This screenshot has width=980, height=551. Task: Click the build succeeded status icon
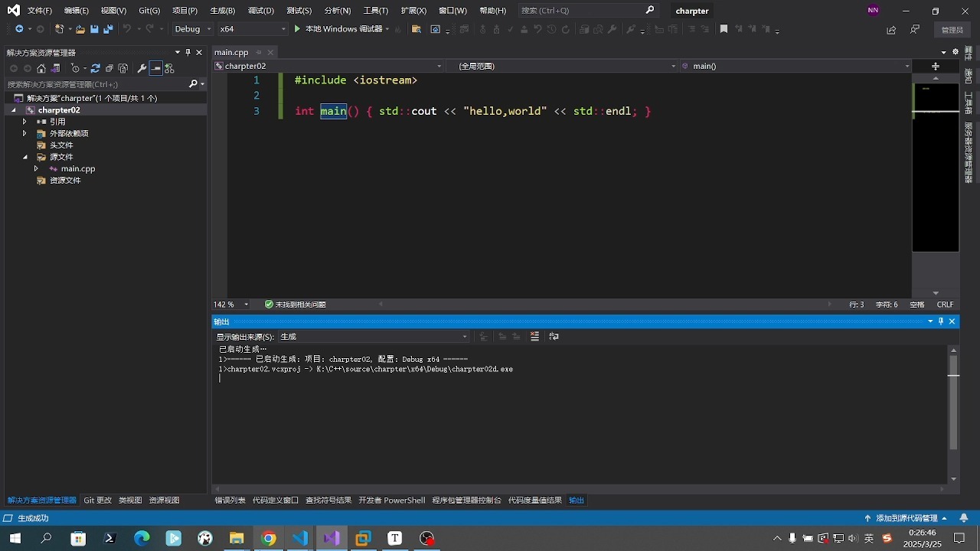click(x=8, y=518)
